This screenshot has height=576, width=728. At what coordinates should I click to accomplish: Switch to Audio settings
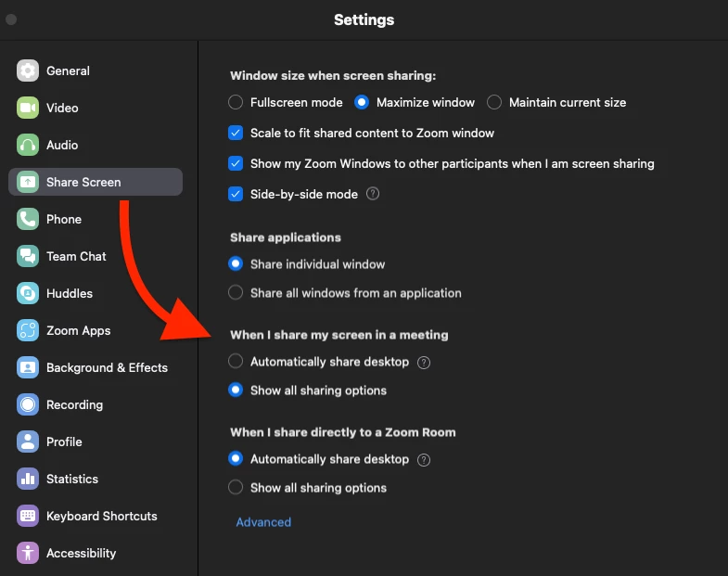pyautogui.click(x=62, y=146)
